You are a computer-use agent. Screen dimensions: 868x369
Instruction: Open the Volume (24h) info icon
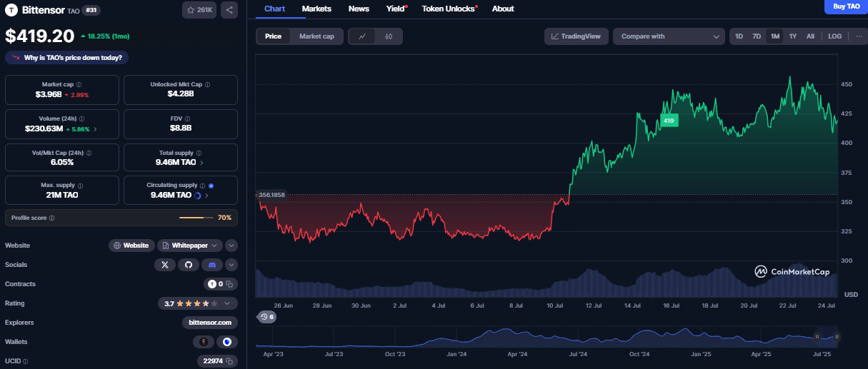82,118
